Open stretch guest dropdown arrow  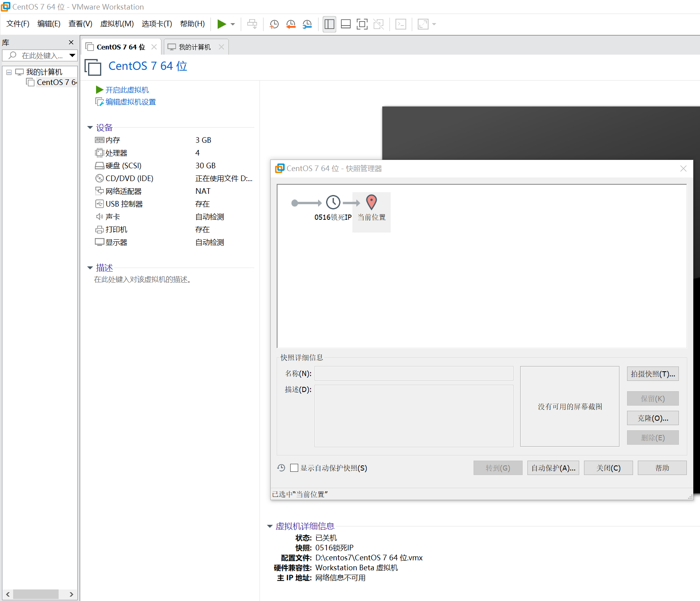point(434,24)
